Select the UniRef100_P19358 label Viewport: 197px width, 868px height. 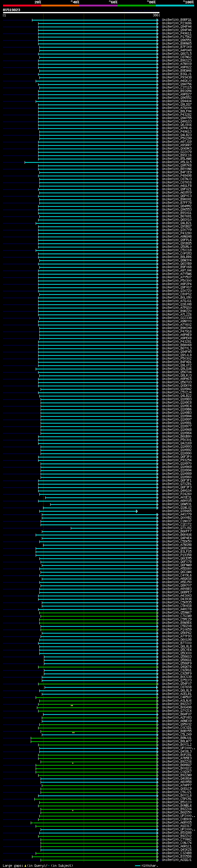point(177,555)
